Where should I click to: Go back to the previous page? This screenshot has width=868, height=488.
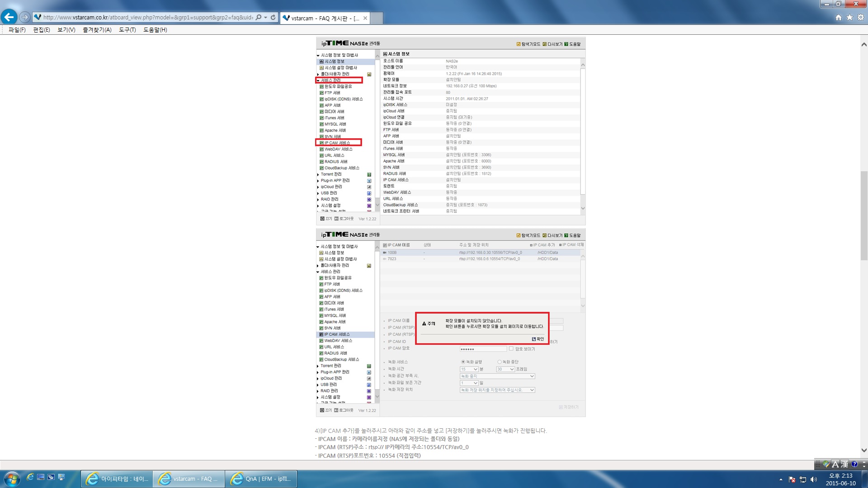tap(9, 17)
